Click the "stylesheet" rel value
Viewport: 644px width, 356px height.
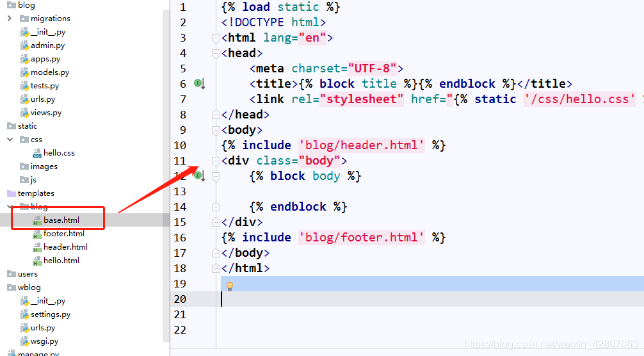click(362, 99)
